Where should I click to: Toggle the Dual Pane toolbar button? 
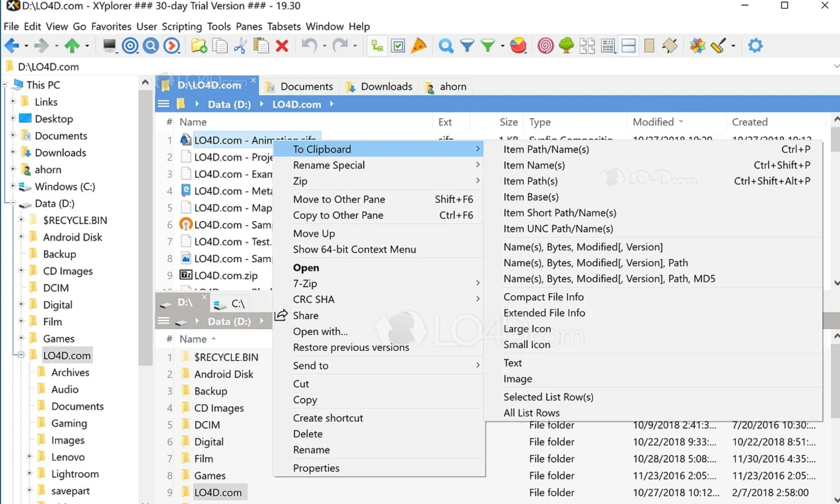pyautogui.click(x=629, y=45)
